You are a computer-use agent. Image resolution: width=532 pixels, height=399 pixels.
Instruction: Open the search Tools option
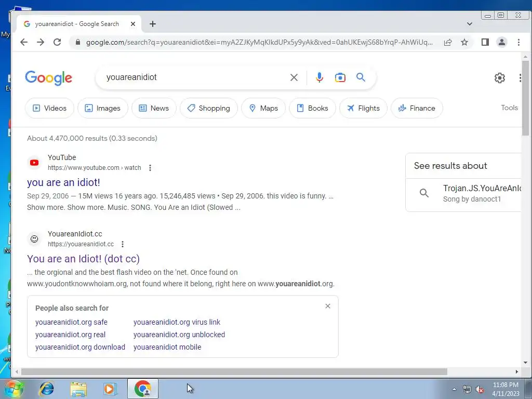[509, 108]
